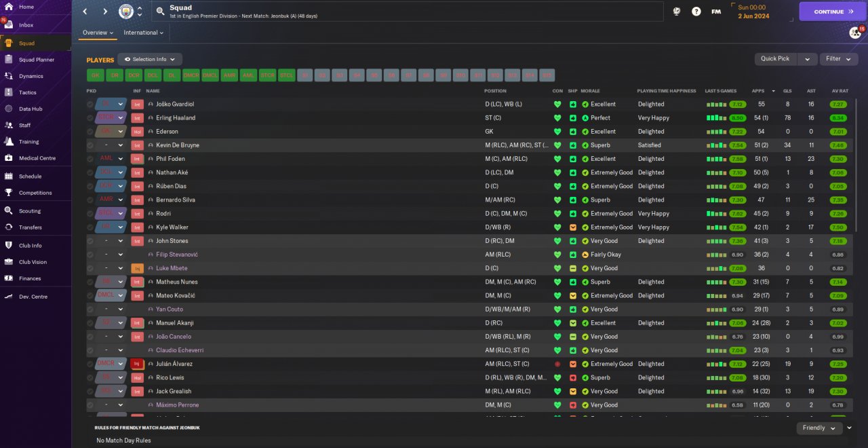Screen dimensions: 868x448
Task: Toggle the STCL position slot button
Action: [x=287, y=75]
